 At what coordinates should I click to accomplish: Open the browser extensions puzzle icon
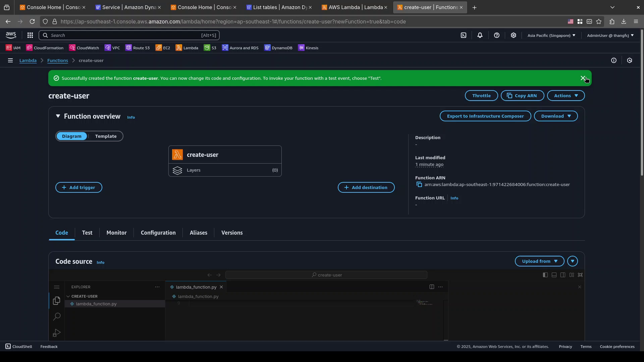[x=612, y=21]
